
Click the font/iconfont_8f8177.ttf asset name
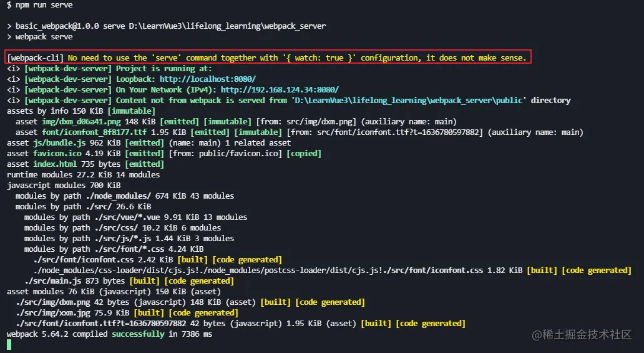pyautogui.click(x=94, y=132)
